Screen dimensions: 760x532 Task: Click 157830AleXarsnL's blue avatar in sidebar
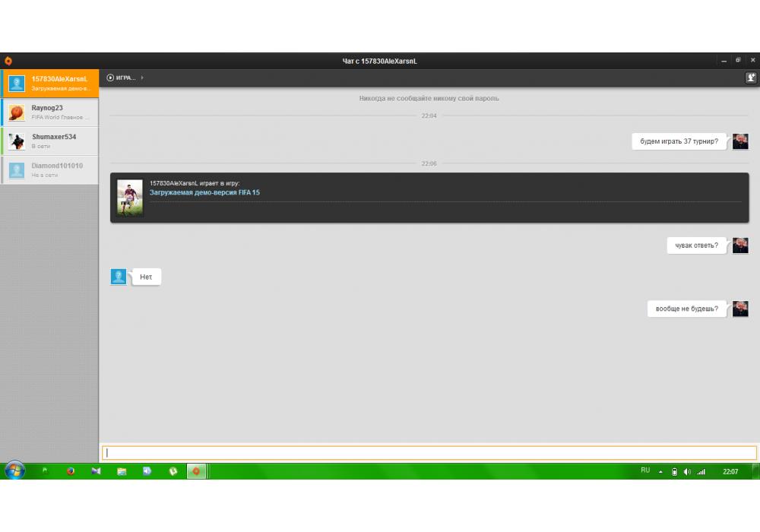17,84
